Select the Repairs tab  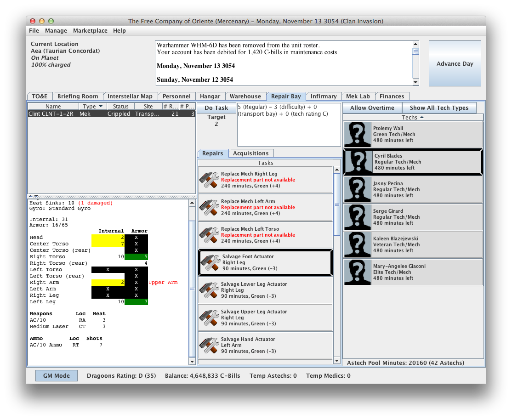(212, 153)
